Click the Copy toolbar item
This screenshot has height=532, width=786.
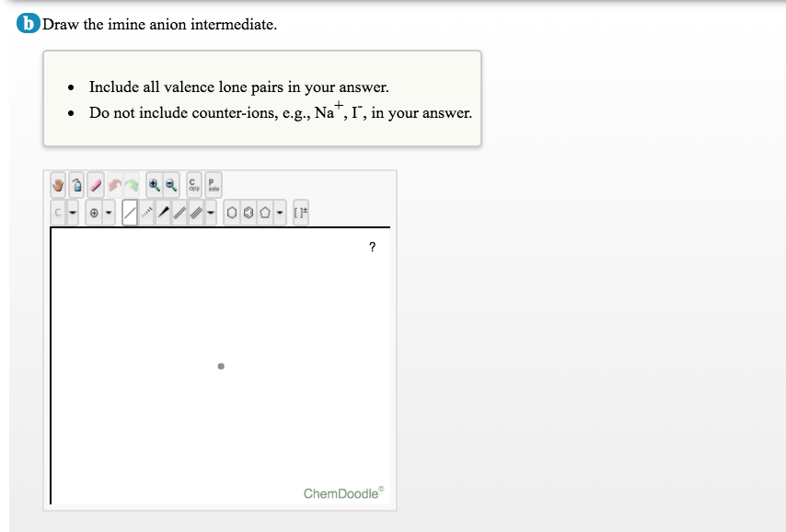click(193, 184)
